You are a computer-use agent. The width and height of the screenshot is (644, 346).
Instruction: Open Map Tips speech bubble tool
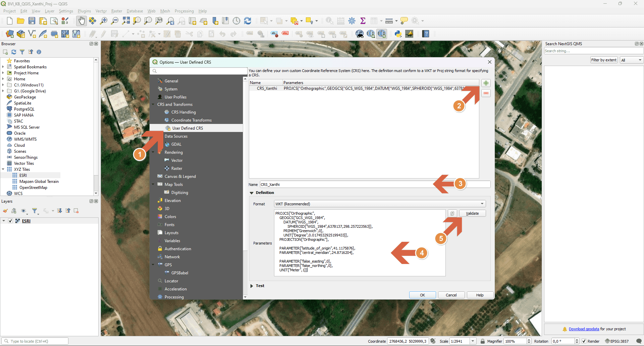tap(404, 21)
